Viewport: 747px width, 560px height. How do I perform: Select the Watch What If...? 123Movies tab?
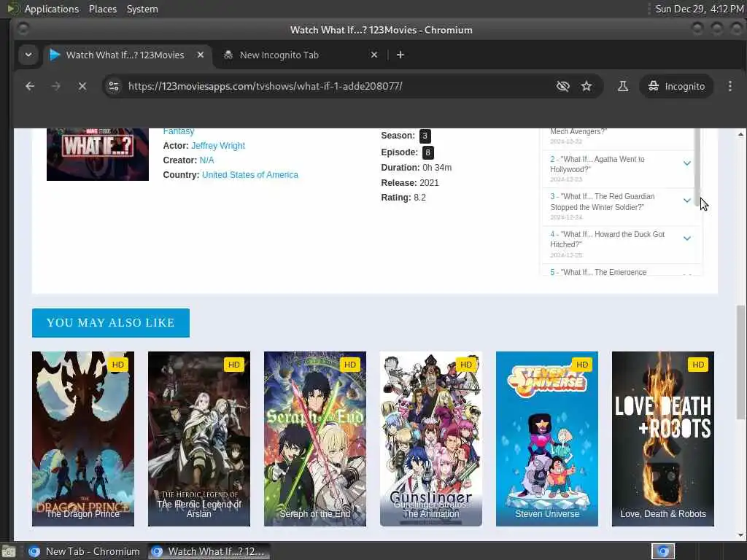coord(126,55)
